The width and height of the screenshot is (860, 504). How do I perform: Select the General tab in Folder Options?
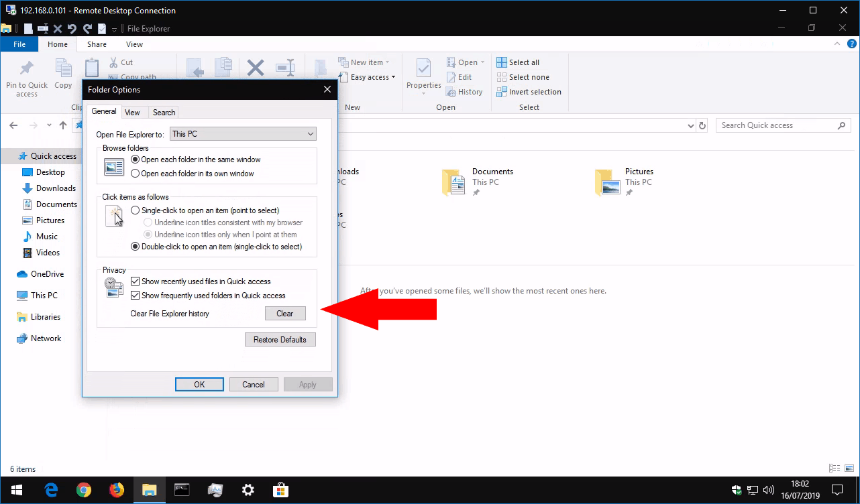103,111
